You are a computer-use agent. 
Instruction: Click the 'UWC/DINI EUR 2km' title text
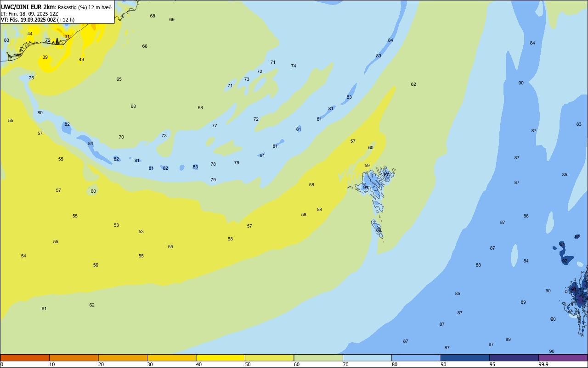coord(28,7)
